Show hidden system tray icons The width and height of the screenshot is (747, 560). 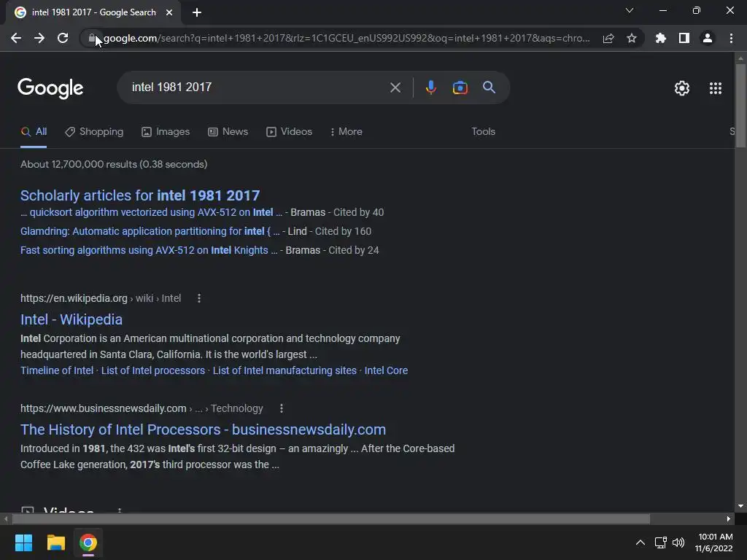click(640, 542)
